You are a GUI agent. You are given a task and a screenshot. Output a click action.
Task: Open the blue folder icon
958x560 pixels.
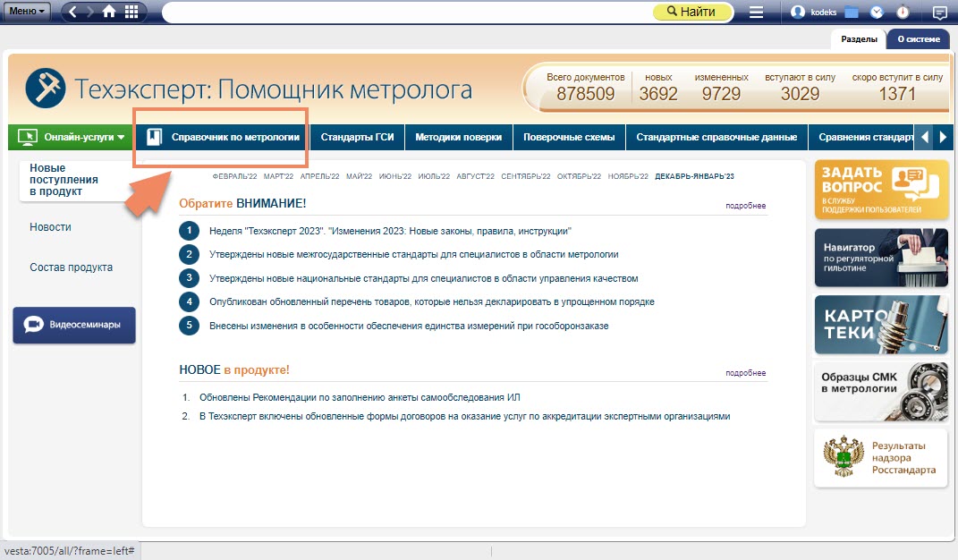[x=851, y=12]
